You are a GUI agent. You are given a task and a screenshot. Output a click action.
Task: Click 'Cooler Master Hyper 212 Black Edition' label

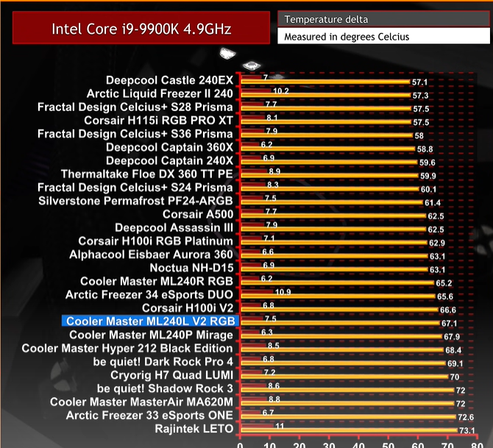127,349
